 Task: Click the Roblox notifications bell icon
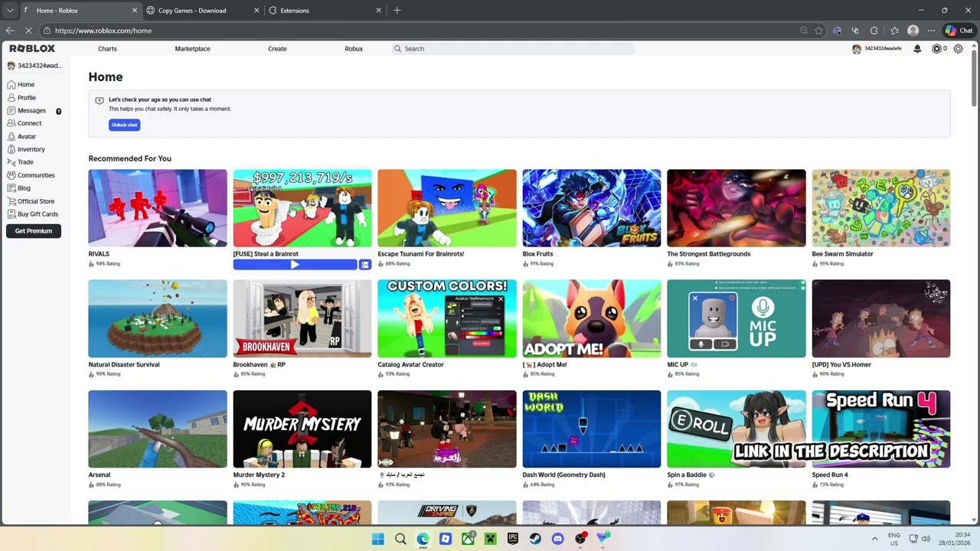[x=917, y=49]
